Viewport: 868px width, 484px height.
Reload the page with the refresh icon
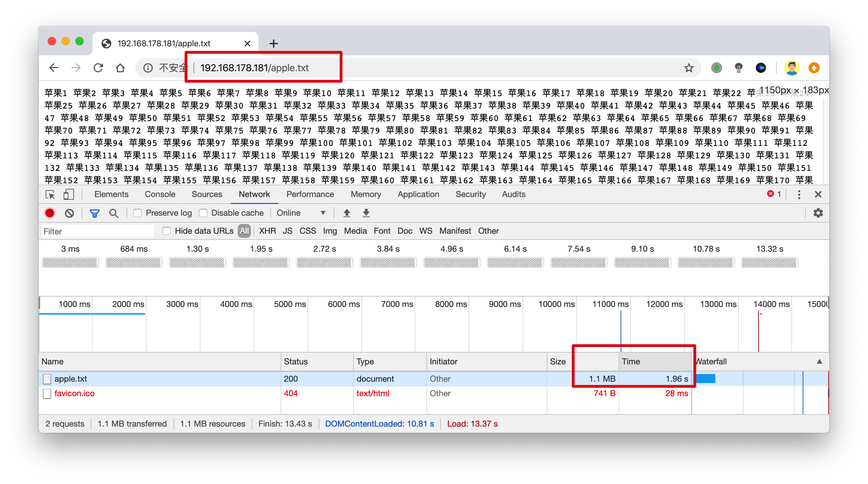point(98,68)
